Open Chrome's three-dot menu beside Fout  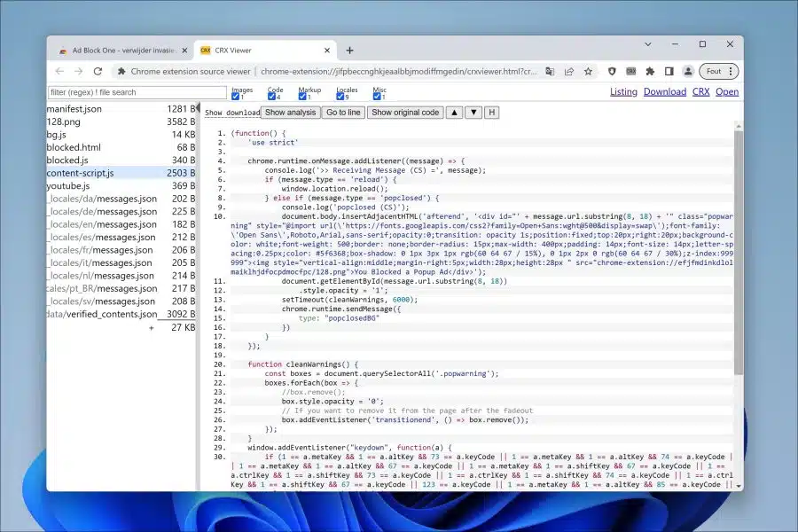(731, 71)
